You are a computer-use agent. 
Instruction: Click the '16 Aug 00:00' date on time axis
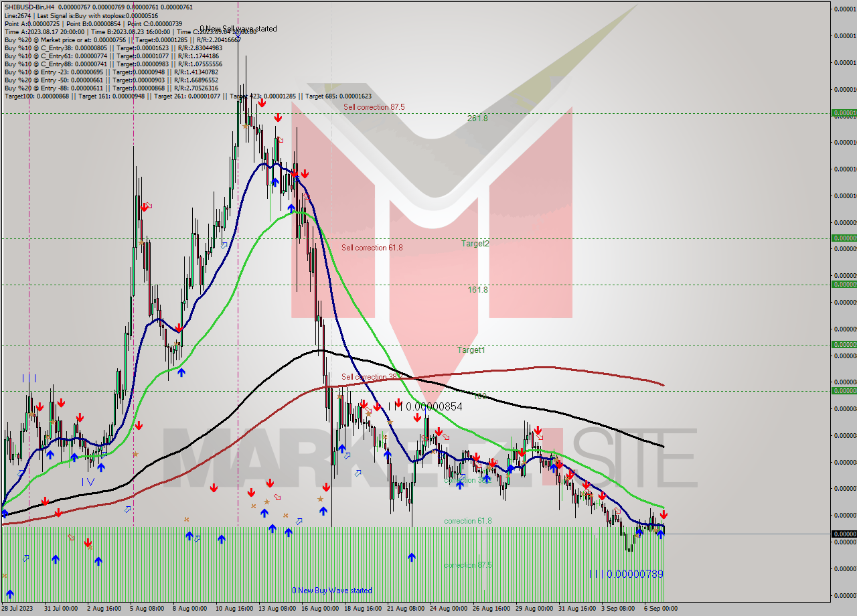pos(319,609)
